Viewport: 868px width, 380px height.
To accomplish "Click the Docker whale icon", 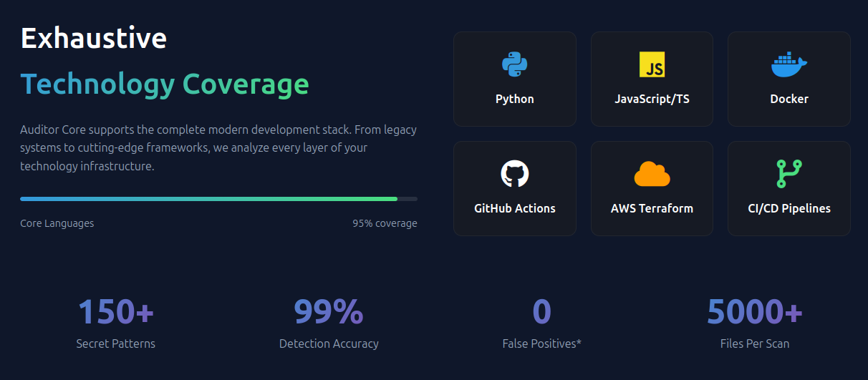I will click(x=789, y=64).
